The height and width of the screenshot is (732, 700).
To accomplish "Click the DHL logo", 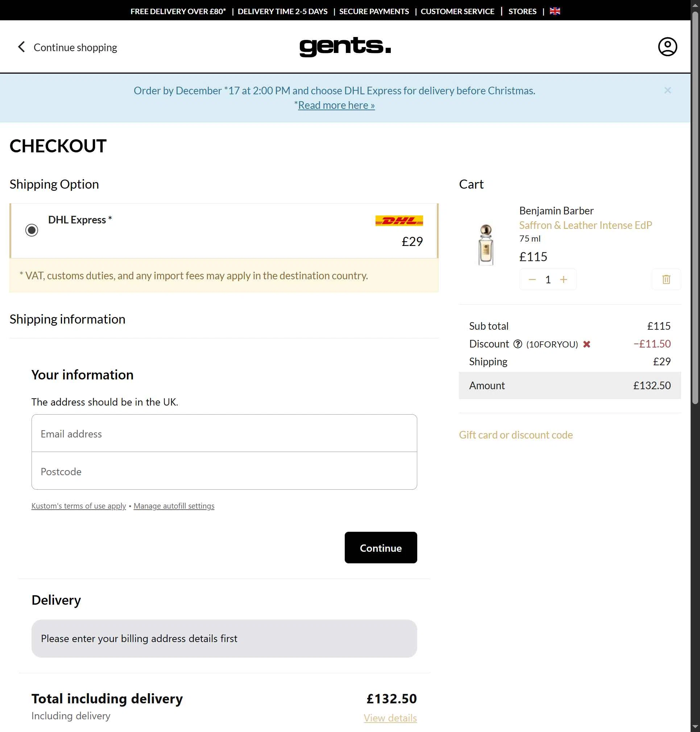I will click(399, 220).
